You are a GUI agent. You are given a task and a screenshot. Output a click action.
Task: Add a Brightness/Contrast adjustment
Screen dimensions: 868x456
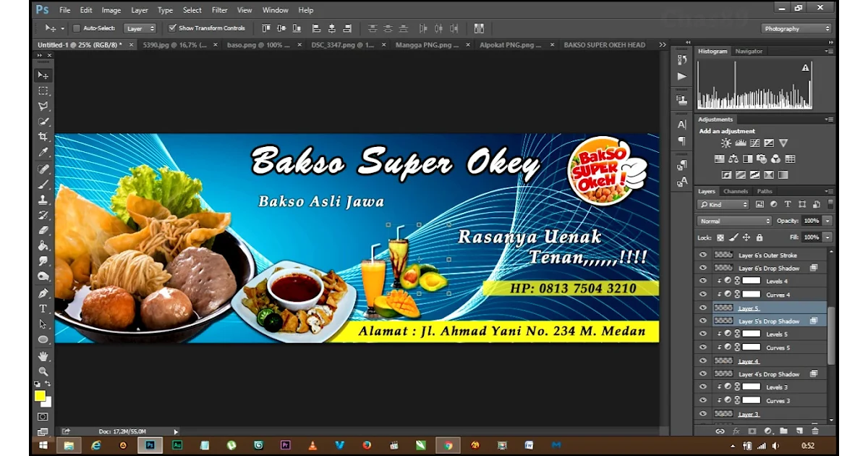726,143
